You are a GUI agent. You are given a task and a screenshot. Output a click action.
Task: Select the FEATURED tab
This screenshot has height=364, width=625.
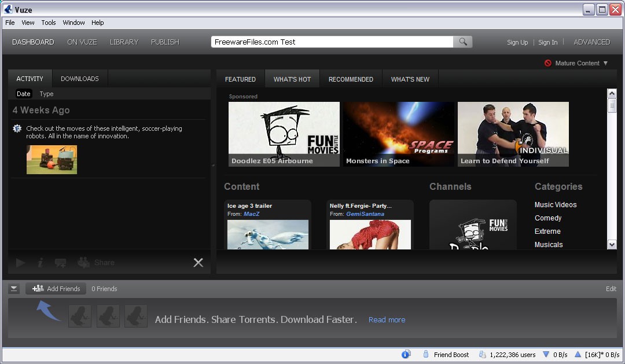[240, 79]
